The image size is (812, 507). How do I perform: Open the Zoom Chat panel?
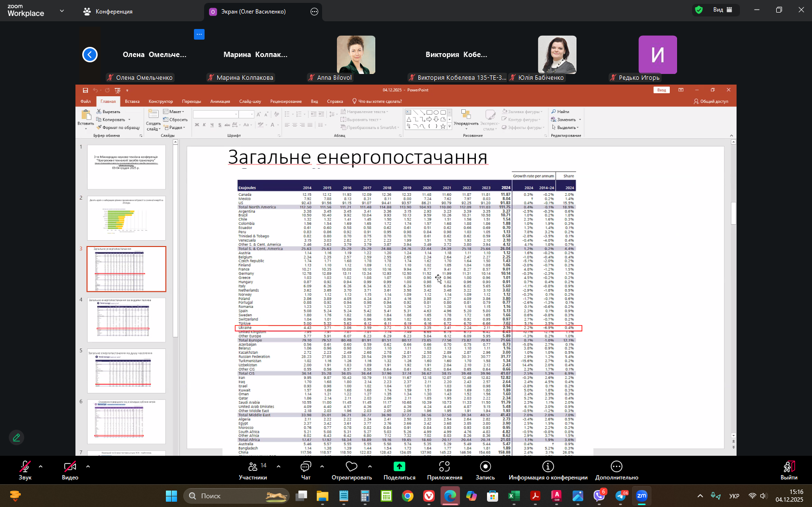tap(306, 470)
